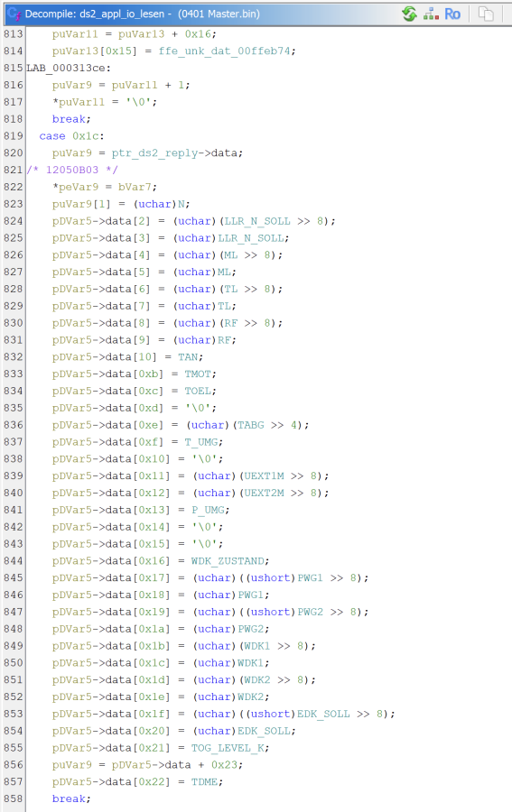This screenshot has height=812, width=512.
Task: Click line number 821 in the margin
Action: 14,170
